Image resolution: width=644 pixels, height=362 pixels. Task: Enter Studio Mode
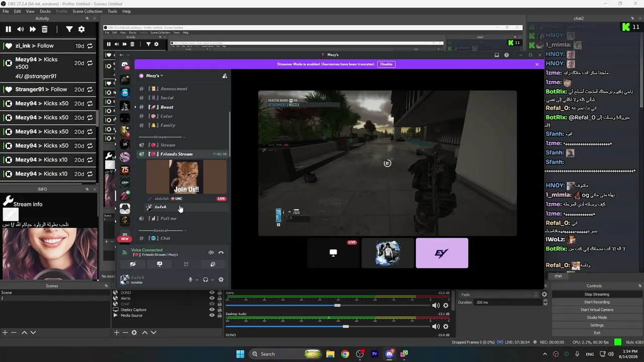click(x=597, y=317)
